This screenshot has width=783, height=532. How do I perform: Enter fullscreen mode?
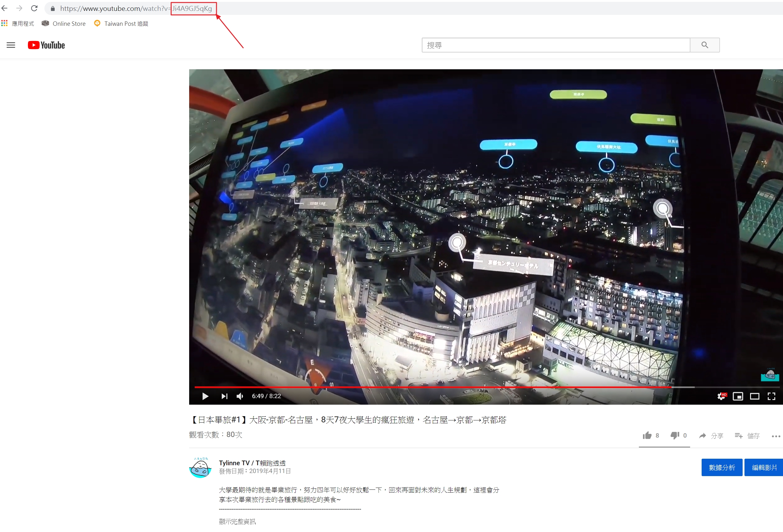coord(771,396)
